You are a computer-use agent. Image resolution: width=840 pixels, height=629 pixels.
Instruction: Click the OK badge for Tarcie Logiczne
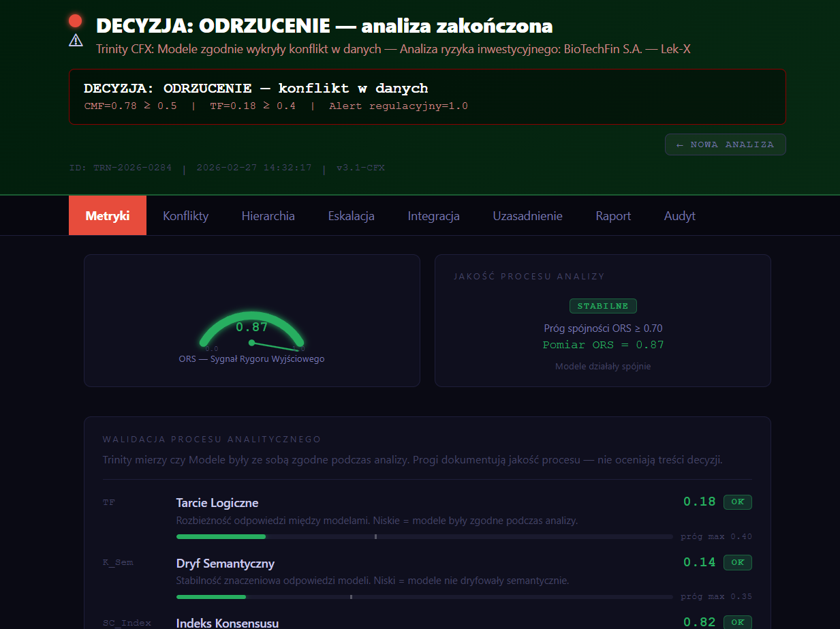737,502
